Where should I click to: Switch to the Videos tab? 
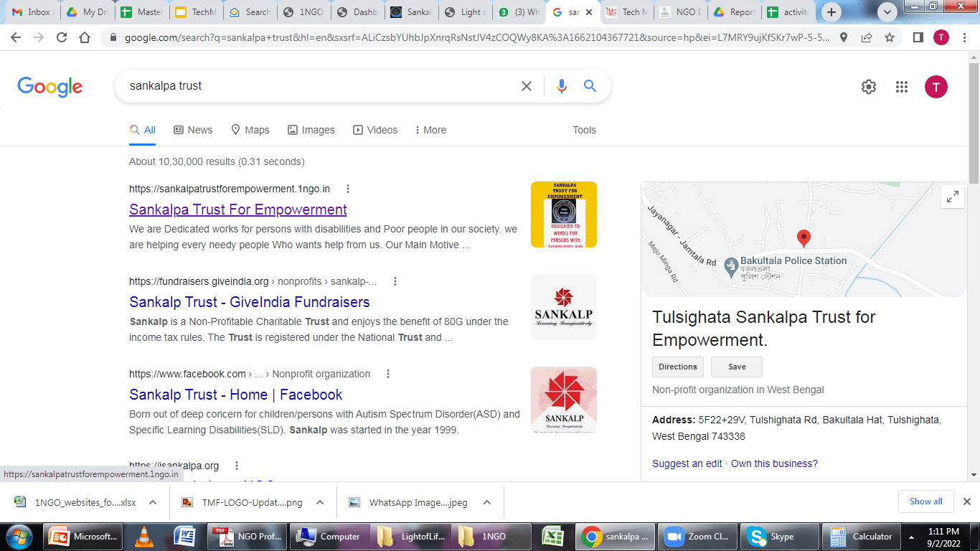[x=375, y=130]
